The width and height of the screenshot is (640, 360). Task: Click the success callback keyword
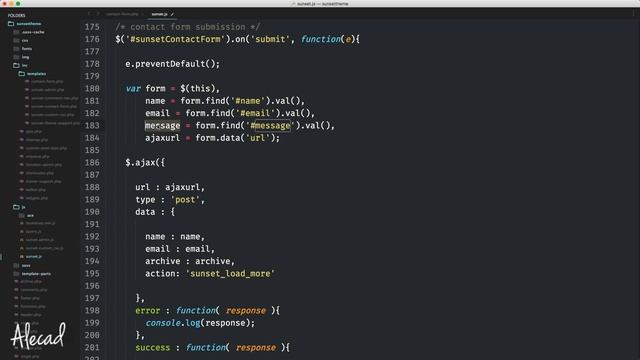(x=153, y=348)
